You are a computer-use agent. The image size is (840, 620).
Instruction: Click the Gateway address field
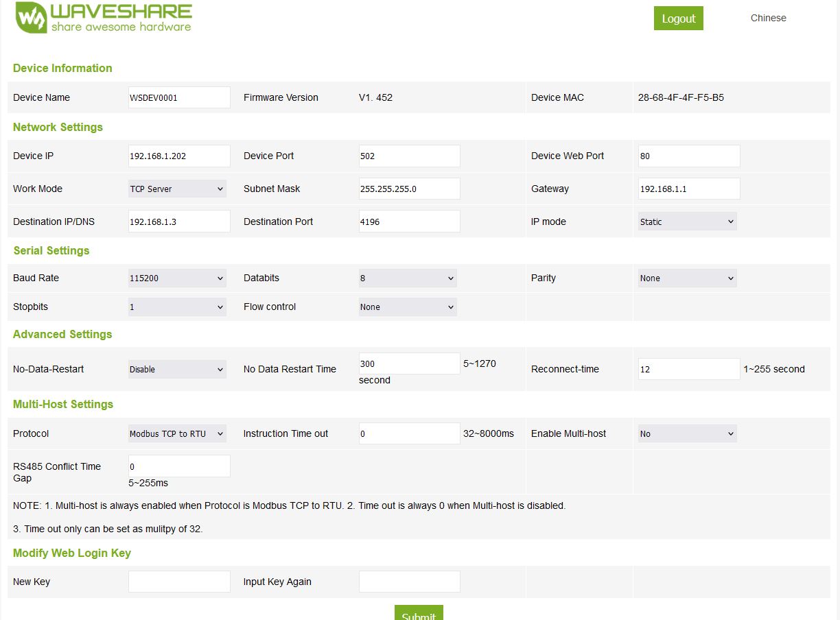(x=689, y=189)
